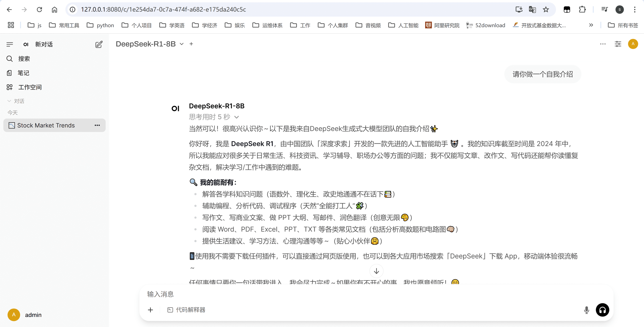Open the 工作空间 workspace item
Viewport: 644px width, 327px height.
(55, 87)
